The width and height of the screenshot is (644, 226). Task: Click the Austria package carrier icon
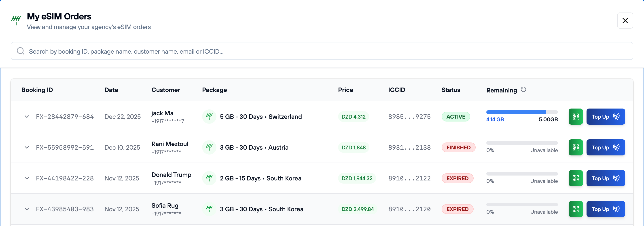coord(209,148)
